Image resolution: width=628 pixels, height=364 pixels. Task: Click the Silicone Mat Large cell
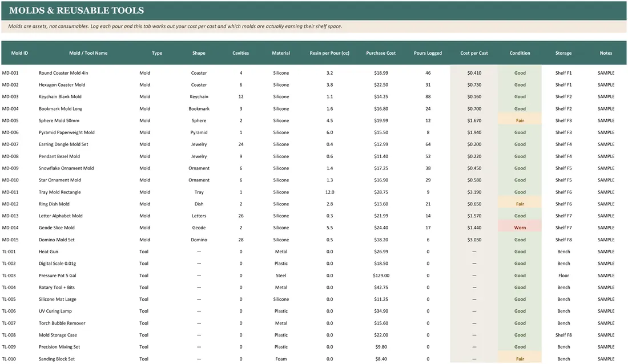tap(57, 299)
